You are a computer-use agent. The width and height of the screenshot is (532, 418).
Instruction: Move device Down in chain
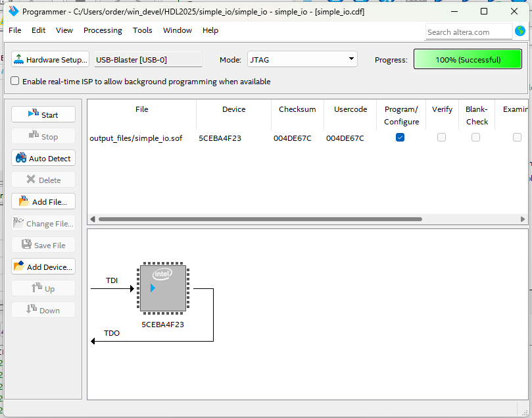click(x=43, y=310)
